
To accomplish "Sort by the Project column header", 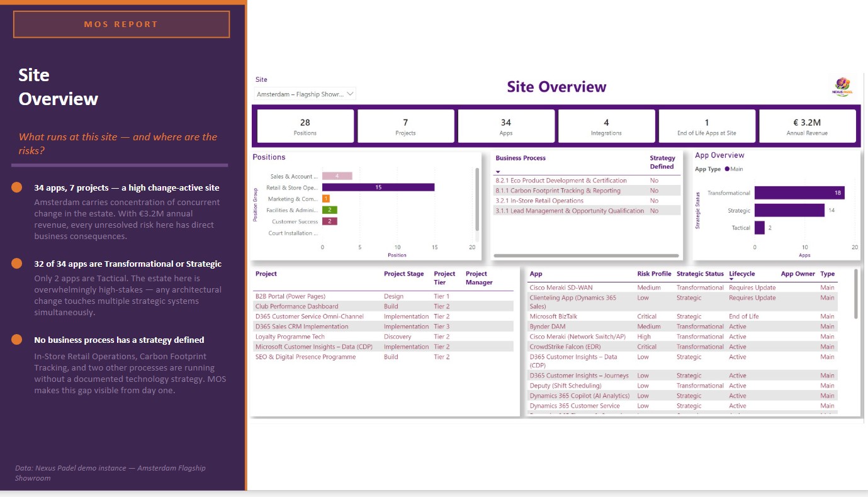I will tap(266, 274).
